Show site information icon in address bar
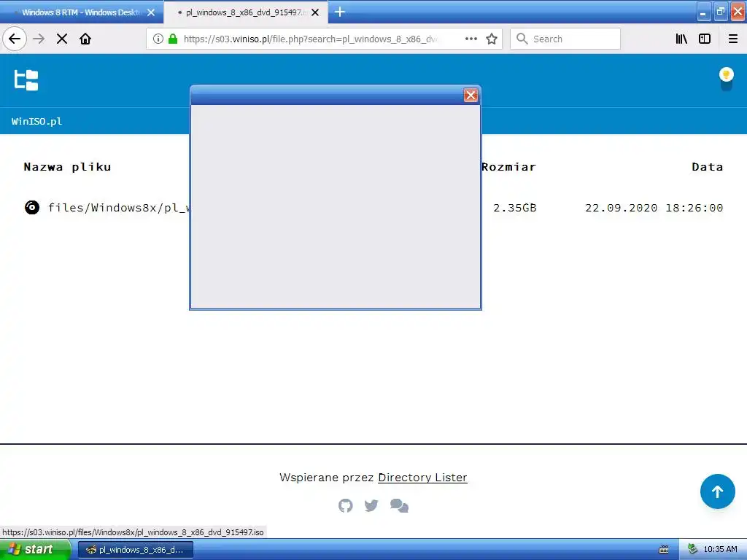This screenshot has width=747, height=560. coord(158,39)
